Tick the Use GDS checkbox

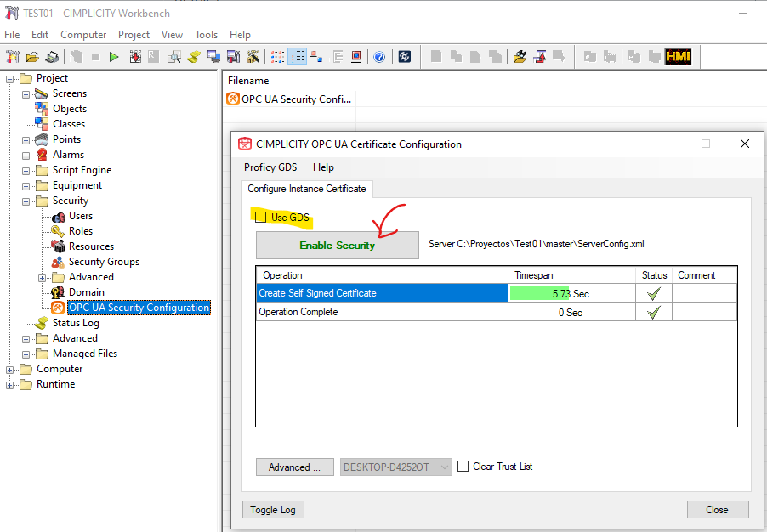[x=261, y=217]
